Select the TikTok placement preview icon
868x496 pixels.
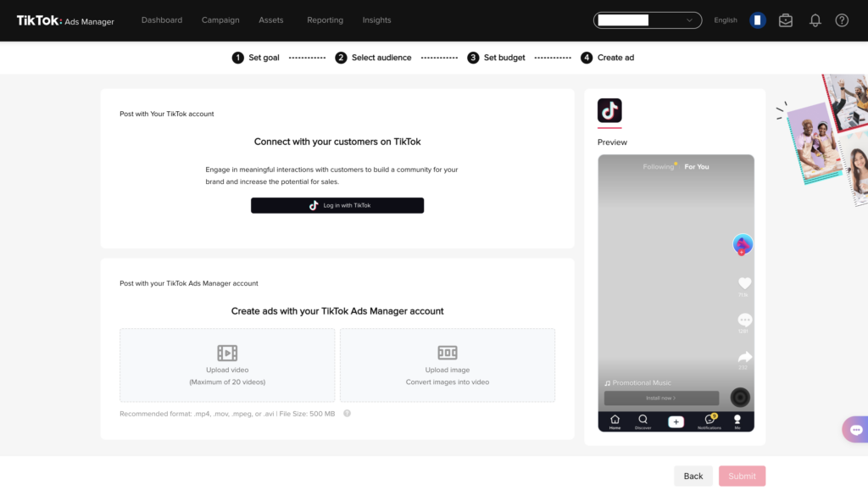coord(609,111)
